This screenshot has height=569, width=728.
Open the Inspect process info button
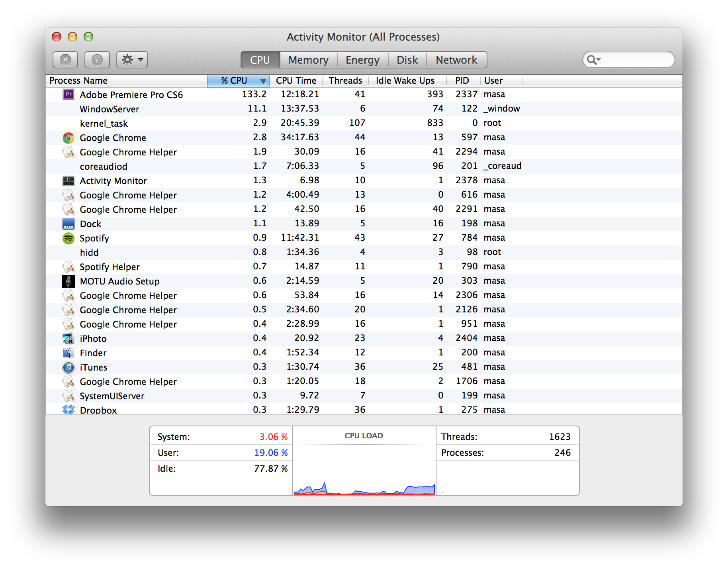pos(97,60)
